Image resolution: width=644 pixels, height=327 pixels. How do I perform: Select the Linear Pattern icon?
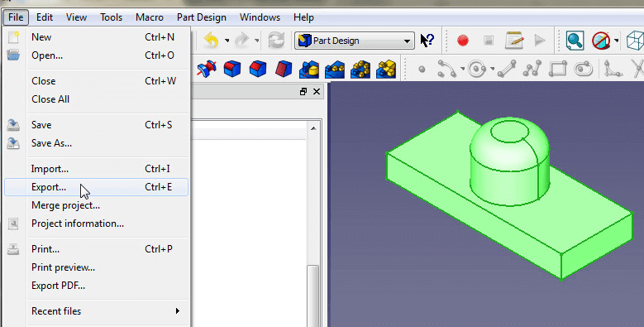coord(335,69)
